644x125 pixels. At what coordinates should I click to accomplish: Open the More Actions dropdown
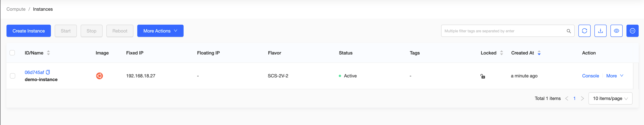tap(160, 31)
